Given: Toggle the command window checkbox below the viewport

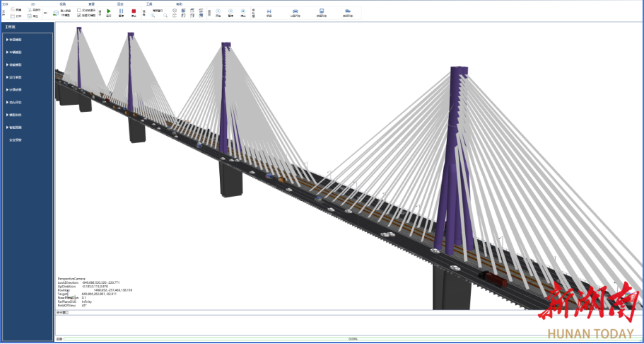Looking at the screenshot, I should (x=66, y=312).
